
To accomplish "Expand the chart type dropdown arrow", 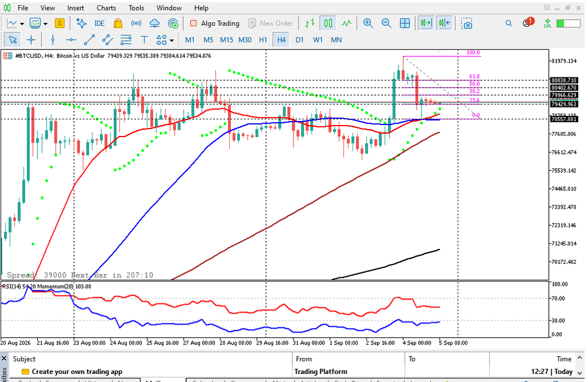I will point(22,24).
